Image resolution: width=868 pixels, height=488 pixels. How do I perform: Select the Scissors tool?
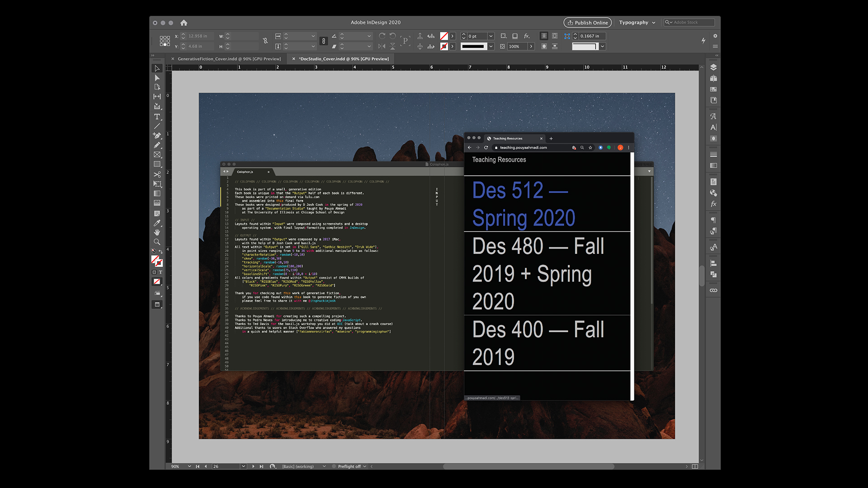pos(157,174)
